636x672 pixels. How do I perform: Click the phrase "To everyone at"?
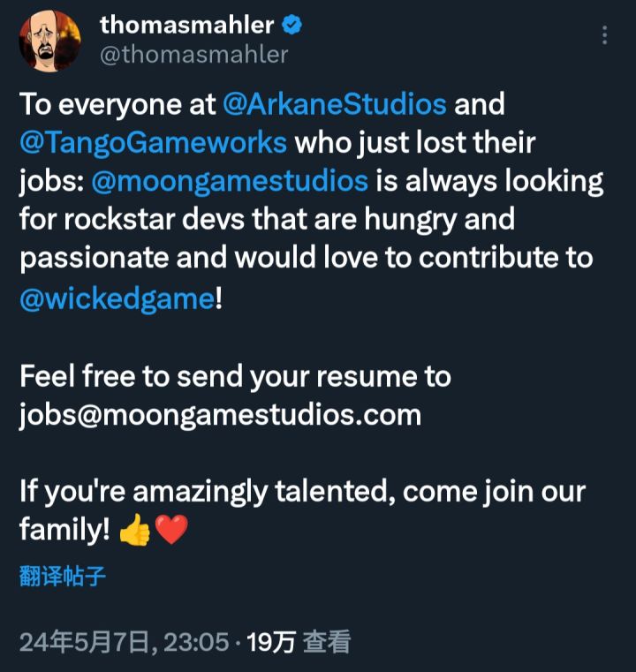pyautogui.click(x=117, y=104)
